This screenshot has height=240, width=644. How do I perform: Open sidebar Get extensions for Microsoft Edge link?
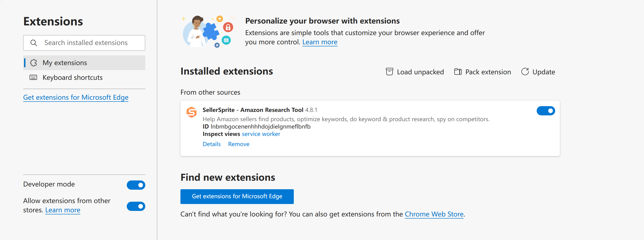76,97
